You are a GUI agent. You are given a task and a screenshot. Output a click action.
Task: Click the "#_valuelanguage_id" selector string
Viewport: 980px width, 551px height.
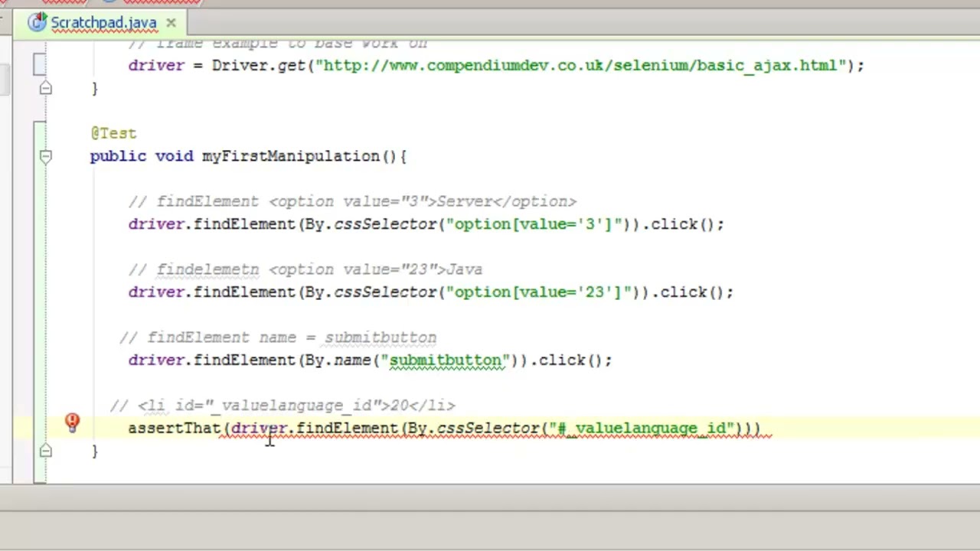tap(641, 428)
